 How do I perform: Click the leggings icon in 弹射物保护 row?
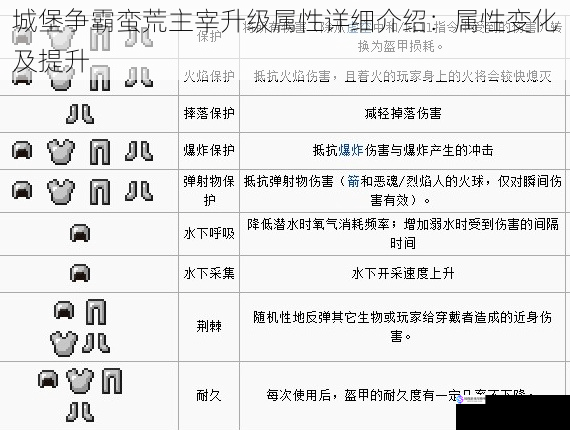(x=100, y=192)
